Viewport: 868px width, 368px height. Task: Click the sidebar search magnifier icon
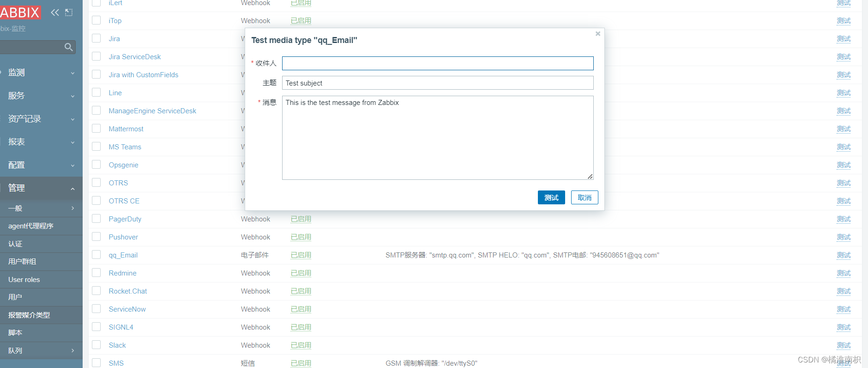pos(69,47)
